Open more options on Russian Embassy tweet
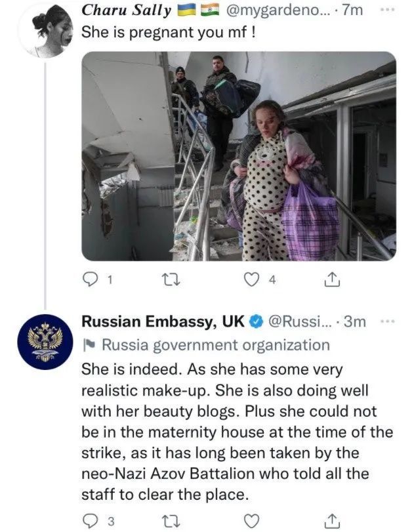The image size is (414, 532). pyautogui.click(x=388, y=321)
